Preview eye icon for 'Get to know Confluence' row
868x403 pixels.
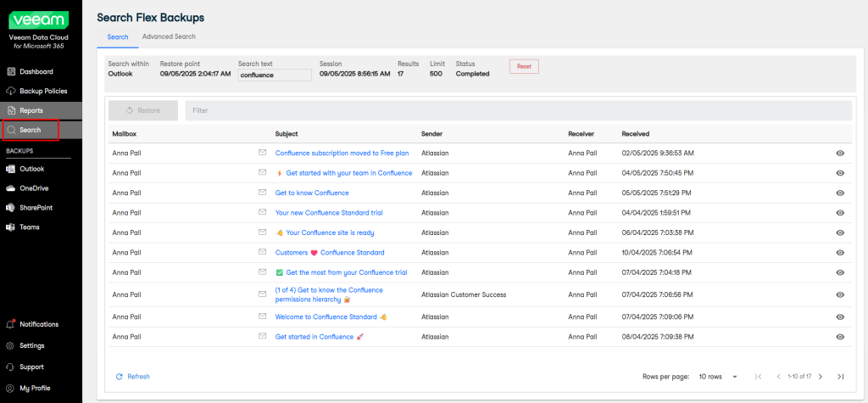pos(840,193)
